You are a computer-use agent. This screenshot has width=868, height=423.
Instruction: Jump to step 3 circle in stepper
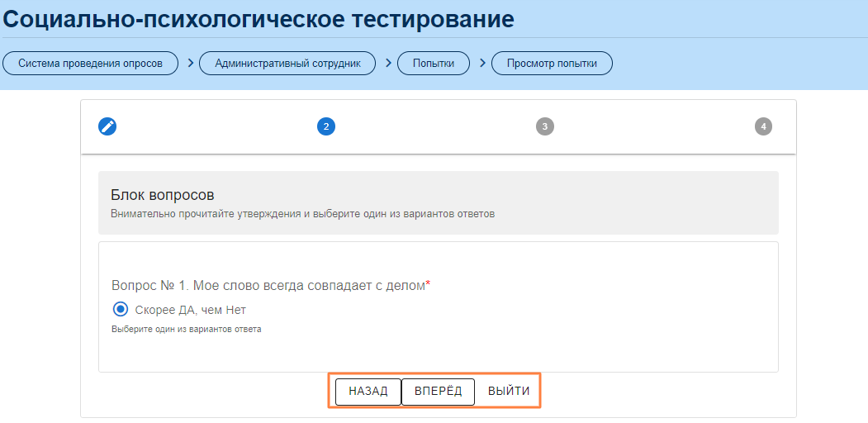coord(544,126)
